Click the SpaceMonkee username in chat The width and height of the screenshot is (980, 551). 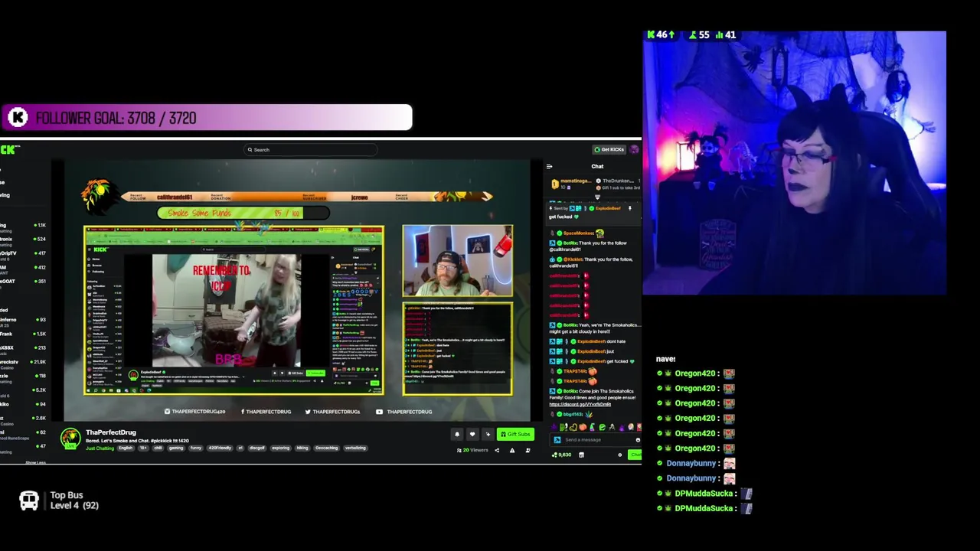pyautogui.click(x=579, y=233)
